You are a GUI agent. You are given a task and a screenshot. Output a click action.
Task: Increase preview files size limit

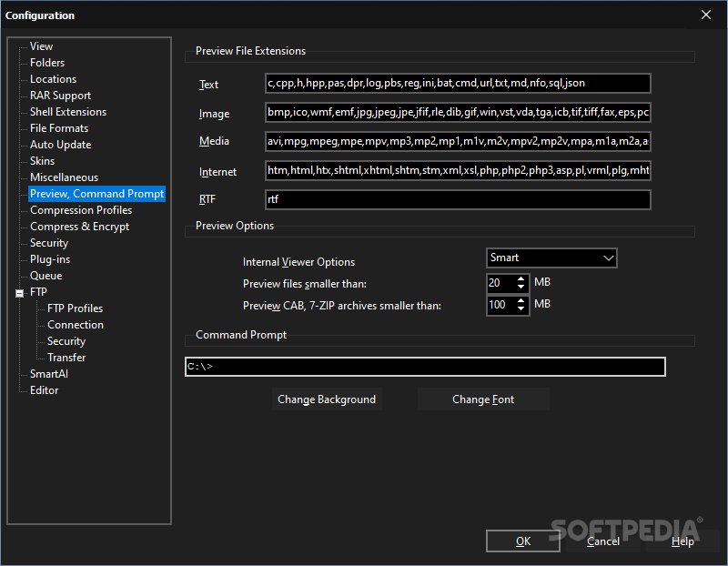(x=521, y=278)
